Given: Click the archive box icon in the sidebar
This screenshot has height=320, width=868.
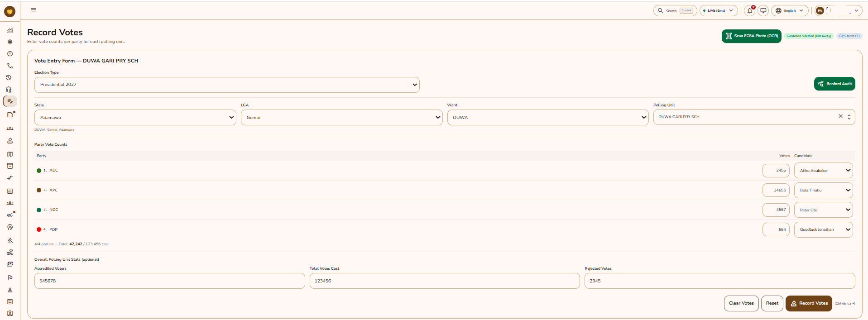Looking at the screenshot, I should [10, 166].
